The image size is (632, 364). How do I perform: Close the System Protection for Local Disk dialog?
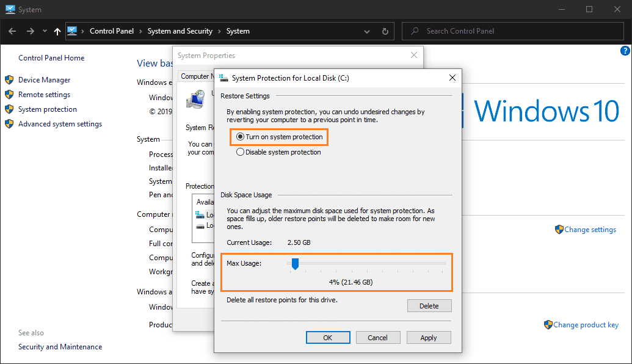click(452, 78)
